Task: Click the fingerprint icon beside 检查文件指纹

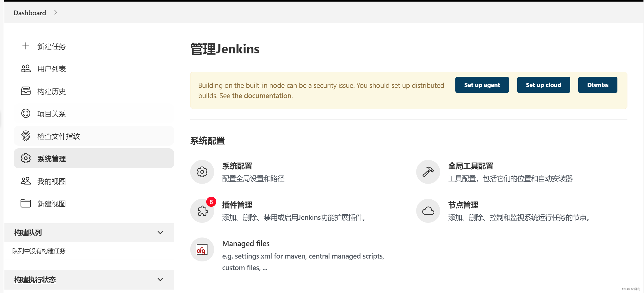Action: [26, 136]
